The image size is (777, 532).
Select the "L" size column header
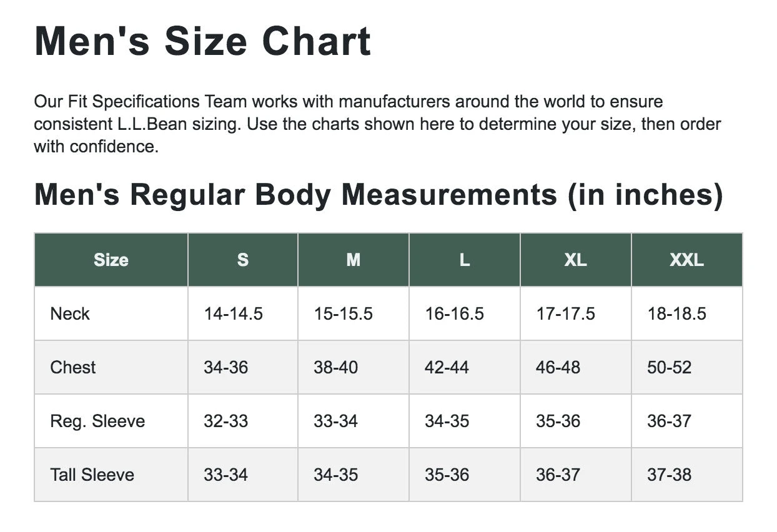465,260
